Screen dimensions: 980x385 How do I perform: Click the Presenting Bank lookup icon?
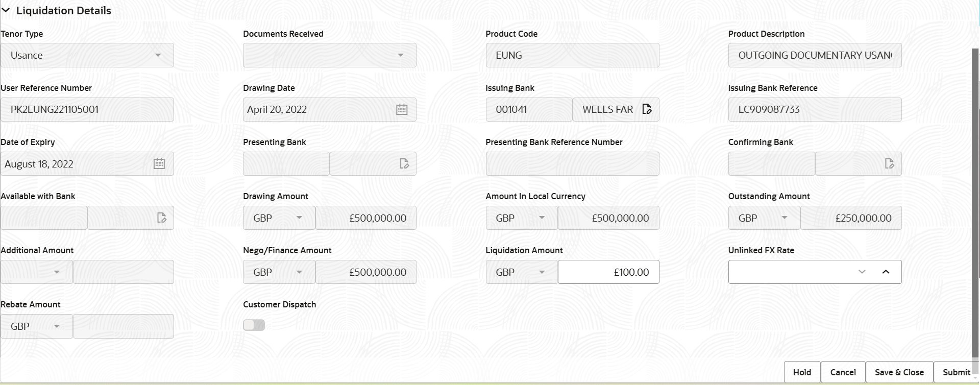pos(404,163)
